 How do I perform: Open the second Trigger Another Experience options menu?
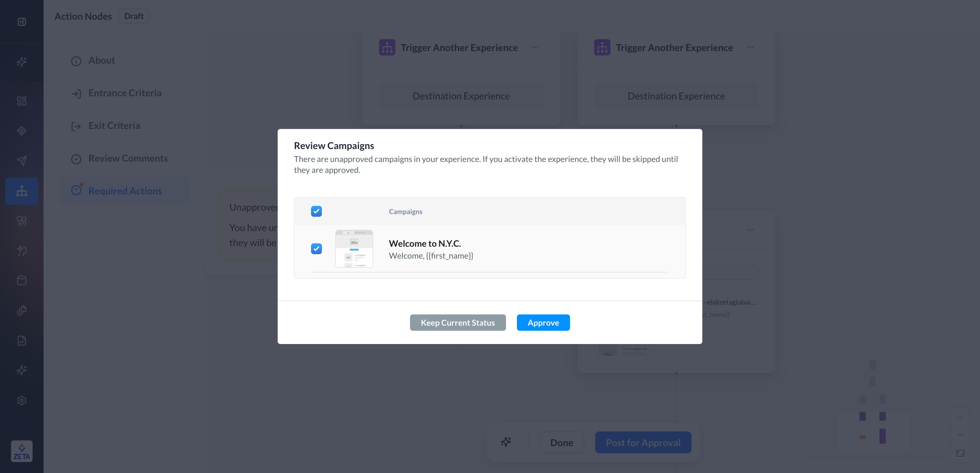[x=750, y=48]
